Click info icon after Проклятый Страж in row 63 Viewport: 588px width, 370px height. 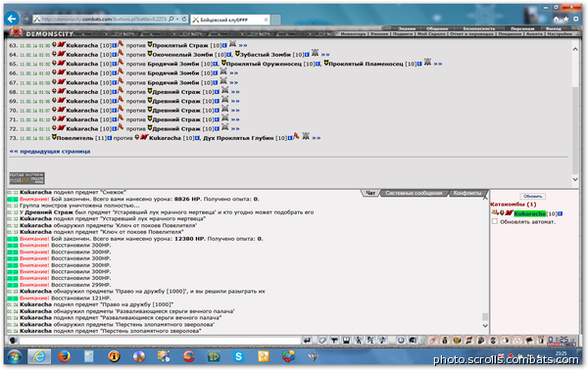(x=224, y=45)
